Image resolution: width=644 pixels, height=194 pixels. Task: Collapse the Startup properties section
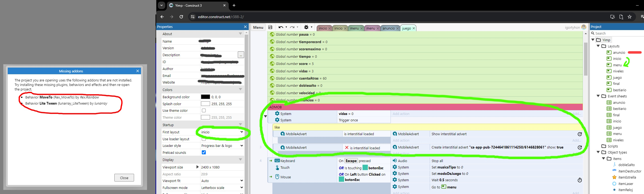point(240,125)
